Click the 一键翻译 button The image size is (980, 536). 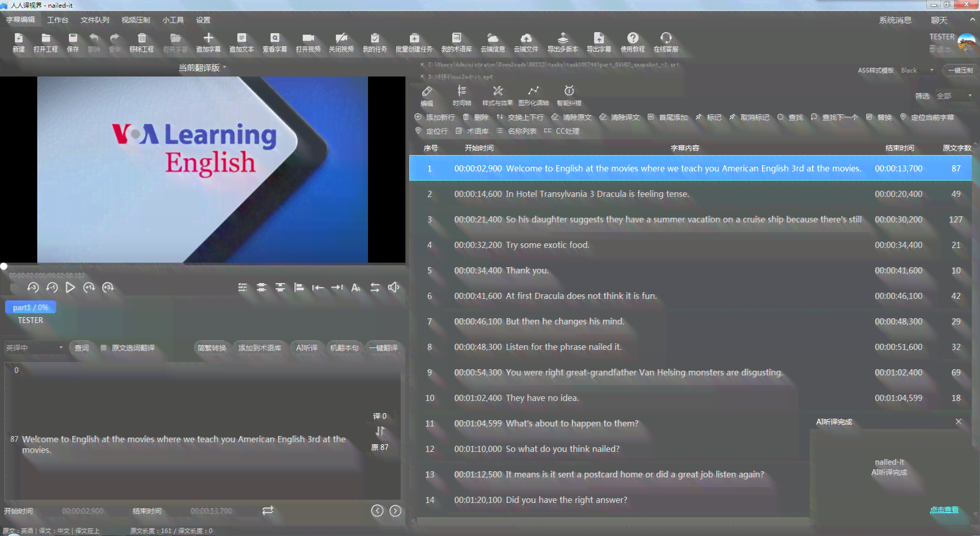383,348
